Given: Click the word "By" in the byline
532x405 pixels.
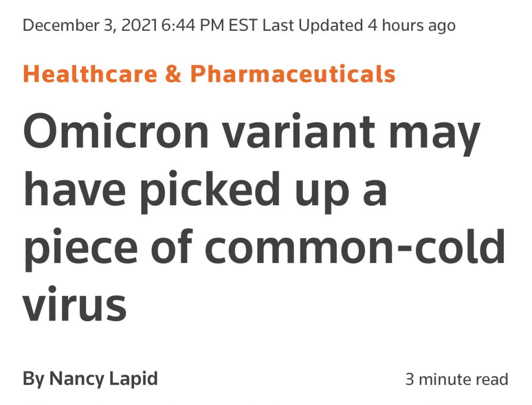Looking at the screenshot, I should tap(33, 379).
